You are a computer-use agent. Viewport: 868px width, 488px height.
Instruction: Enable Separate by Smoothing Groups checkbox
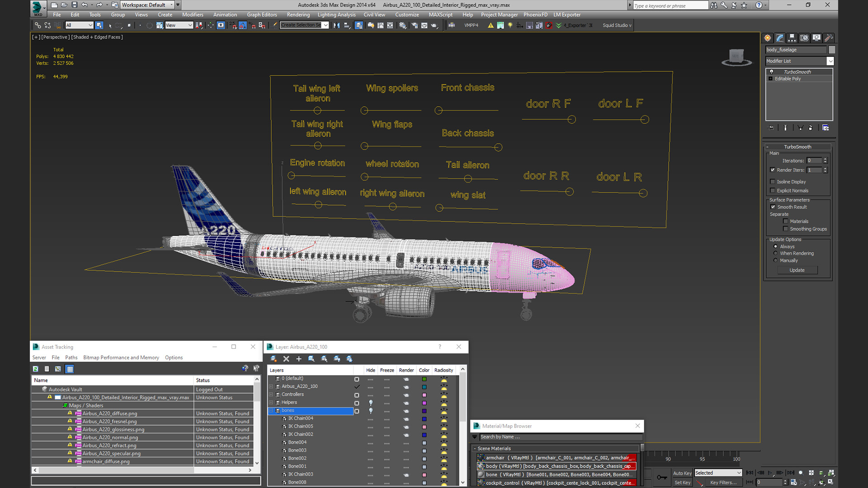[786, 229]
